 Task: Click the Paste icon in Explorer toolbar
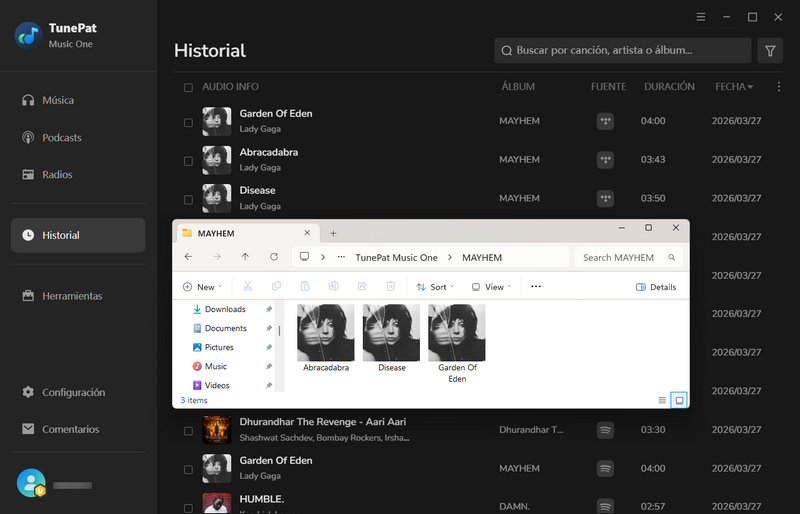(x=305, y=286)
